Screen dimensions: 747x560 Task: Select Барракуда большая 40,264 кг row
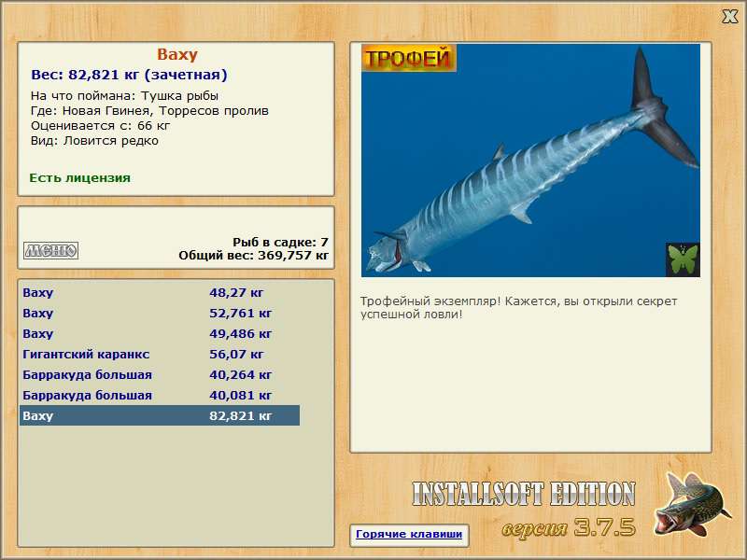(160, 374)
